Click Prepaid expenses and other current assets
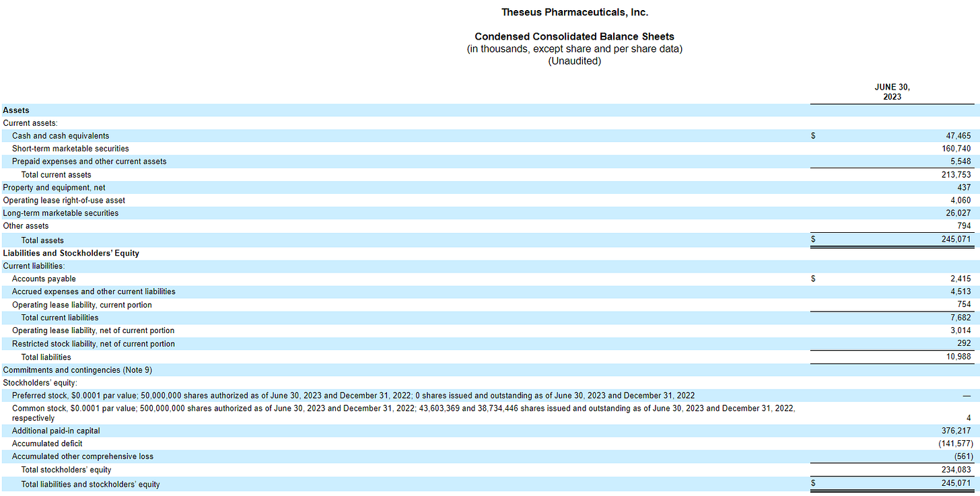 click(x=90, y=162)
